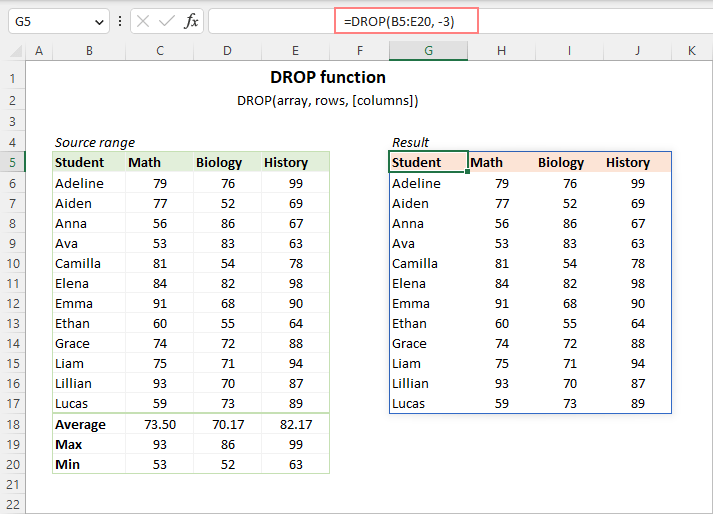
Task: Click the Insert Function fx icon
Action: tap(191, 21)
